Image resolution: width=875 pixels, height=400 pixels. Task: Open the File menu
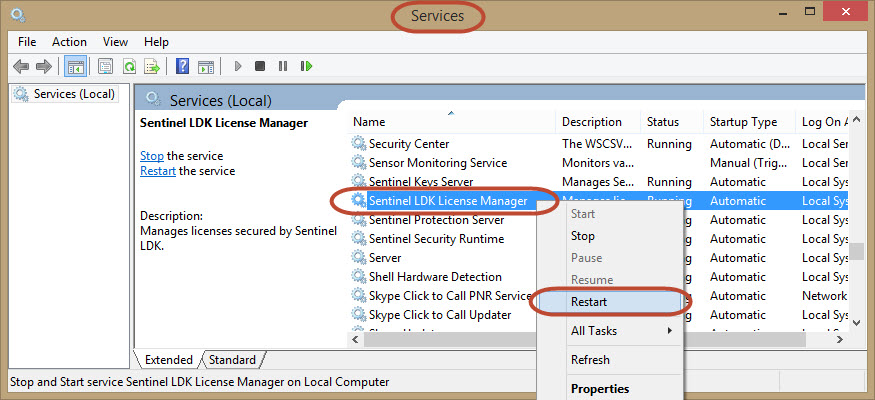[27, 42]
